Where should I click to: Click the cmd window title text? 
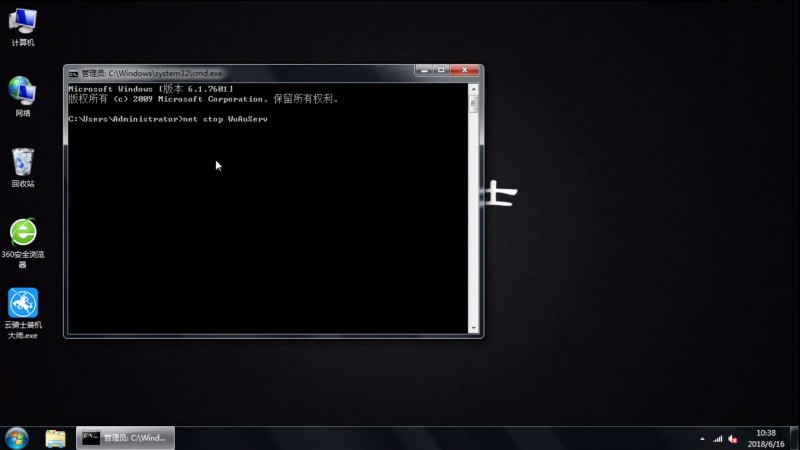click(152, 73)
